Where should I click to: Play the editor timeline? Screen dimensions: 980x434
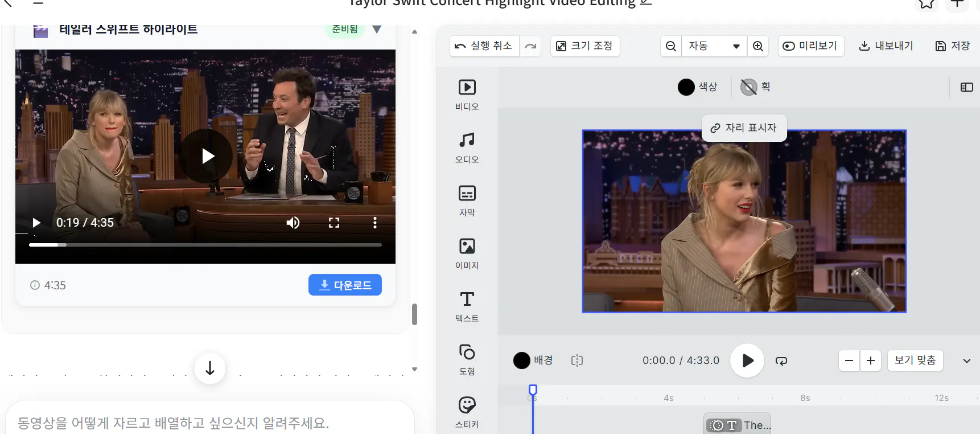(x=747, y=361)
